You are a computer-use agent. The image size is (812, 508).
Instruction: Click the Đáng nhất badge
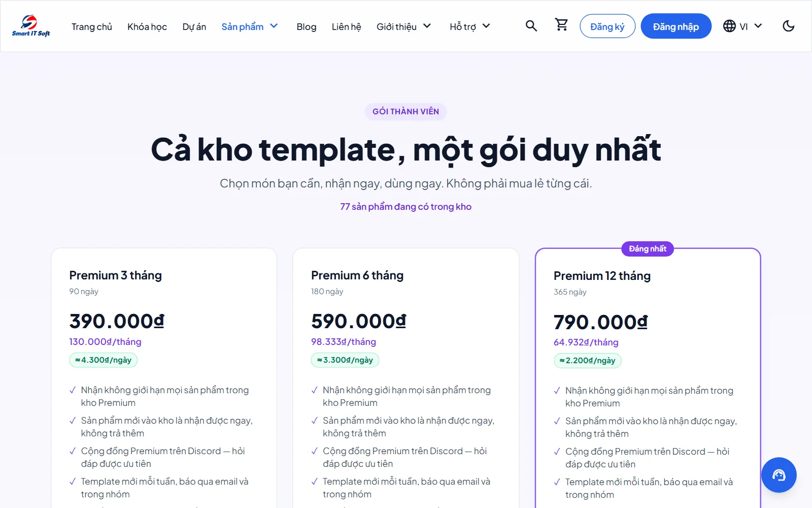pos(648,248)
